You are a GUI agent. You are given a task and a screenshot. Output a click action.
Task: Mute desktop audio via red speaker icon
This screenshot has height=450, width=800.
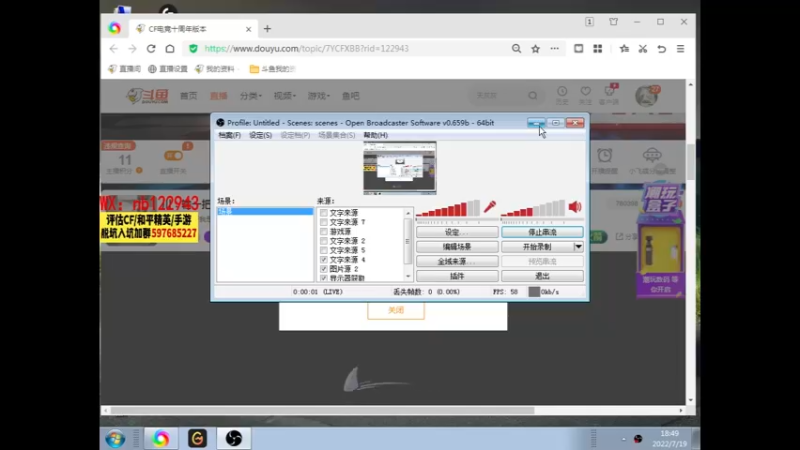(575, 207)
